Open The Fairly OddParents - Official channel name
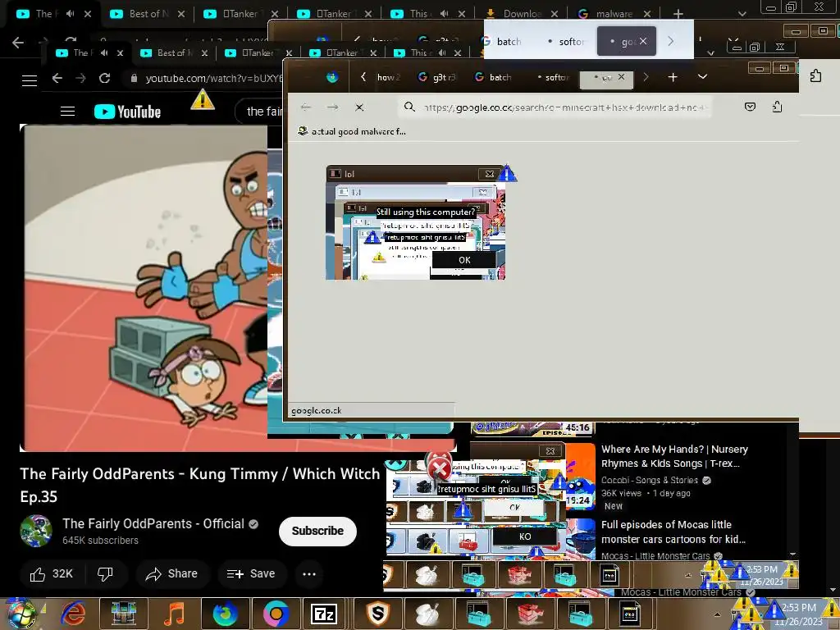 pos(153,523)
